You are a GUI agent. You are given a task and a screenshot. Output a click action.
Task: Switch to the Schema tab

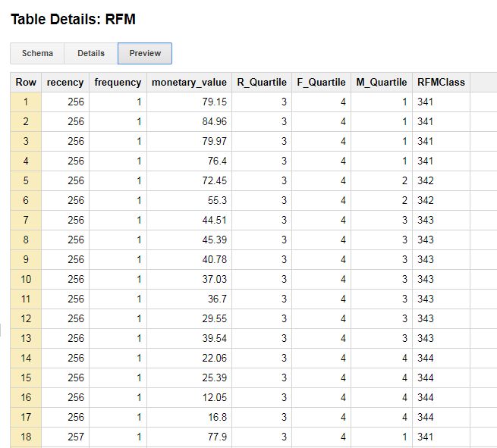pos(37,53)
